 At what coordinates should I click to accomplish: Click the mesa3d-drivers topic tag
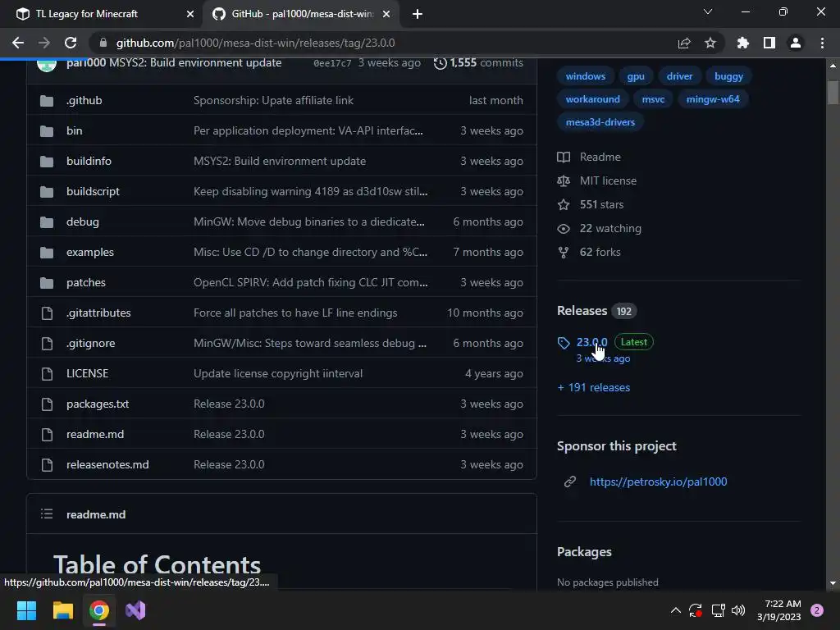pyautogui.click(x=600, y=122)
